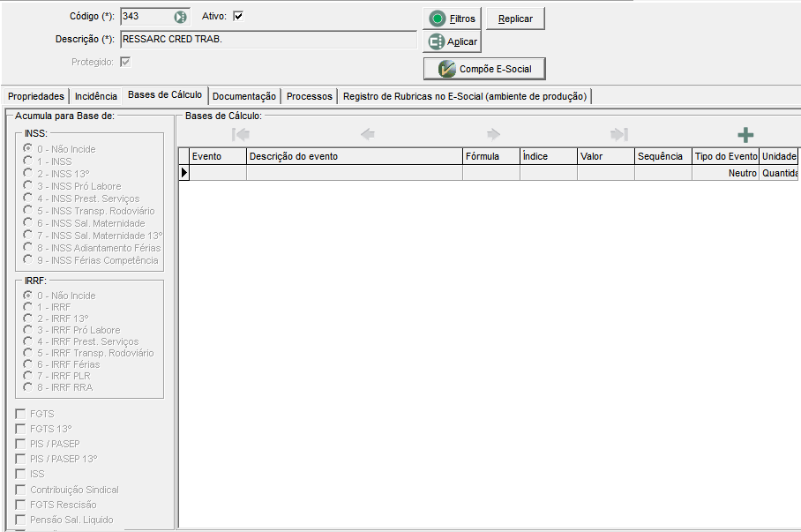Go to next record arrow
801x532 pixels.
pyautogui.click(x=493, y=134)
